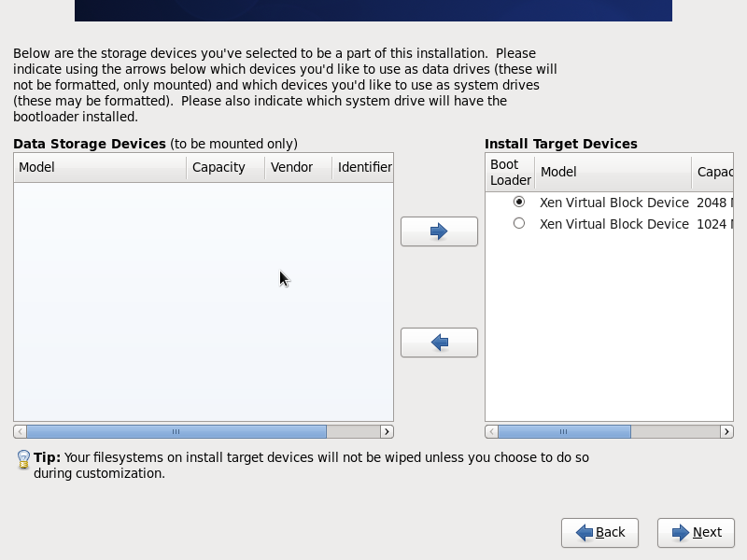Select boot loader on 1024 MB device
Screen dimensions: 747x560
pos(519,223)
